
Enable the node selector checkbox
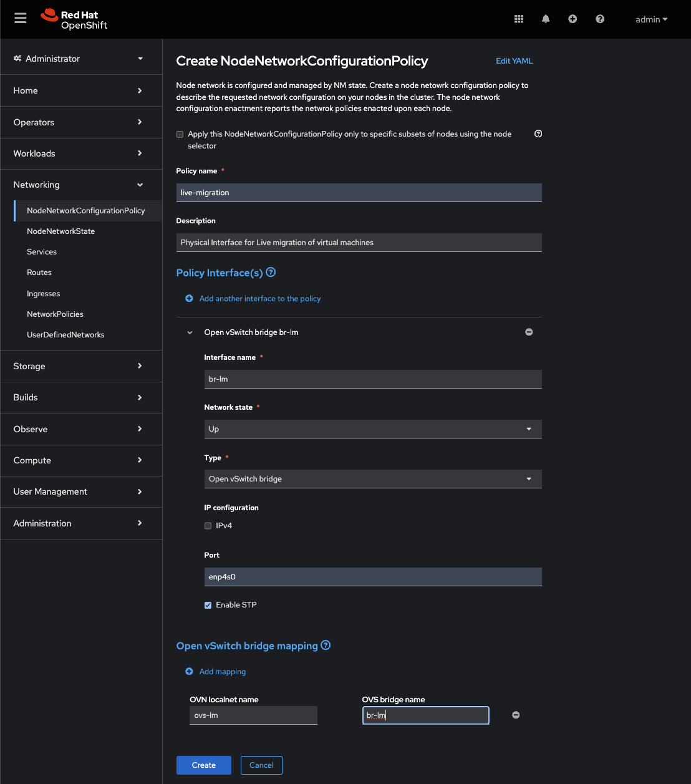pyautogui.click(x=180, y=134)
